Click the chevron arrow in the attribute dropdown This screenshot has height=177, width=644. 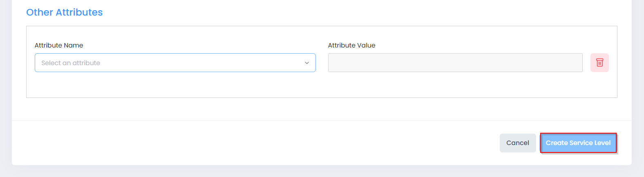tap(307, 63)
